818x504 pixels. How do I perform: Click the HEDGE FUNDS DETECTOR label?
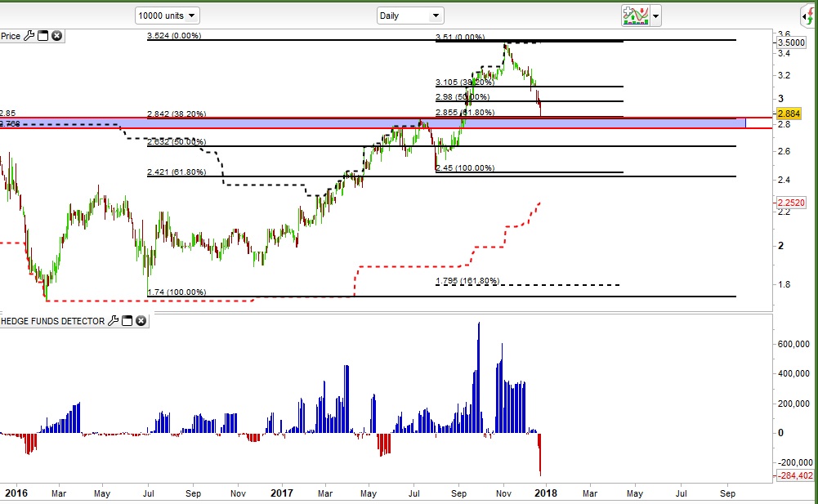[x=52, y=321]
